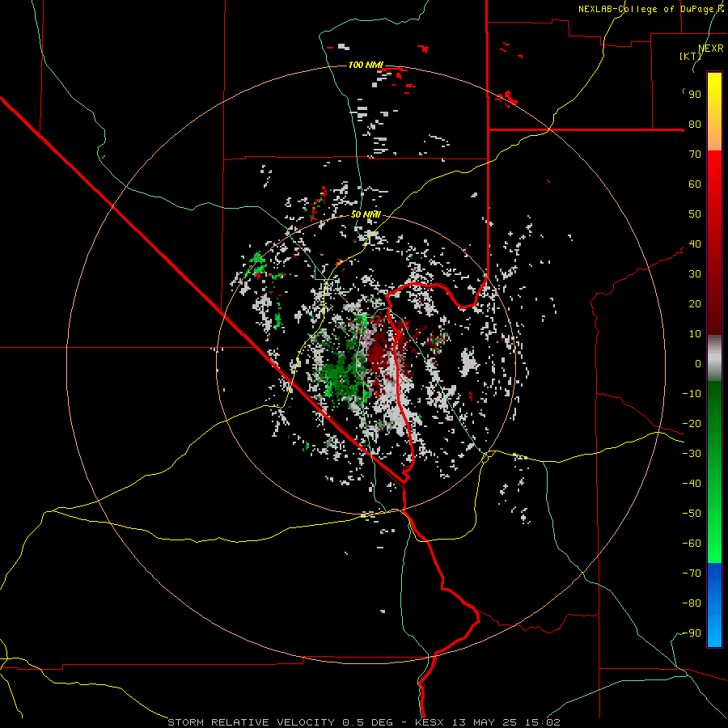
Task: Click the KESX radar site identifier
Action: coord(430,722)
